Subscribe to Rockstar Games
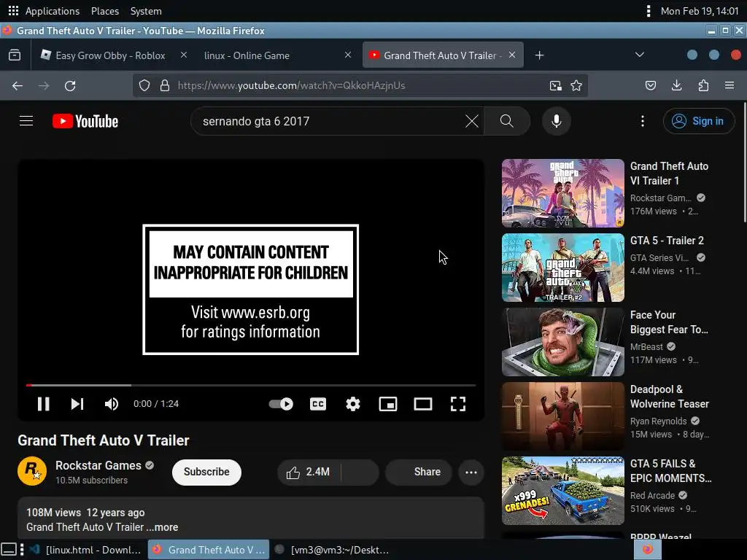747x560 pixels. tap(206, 472)
